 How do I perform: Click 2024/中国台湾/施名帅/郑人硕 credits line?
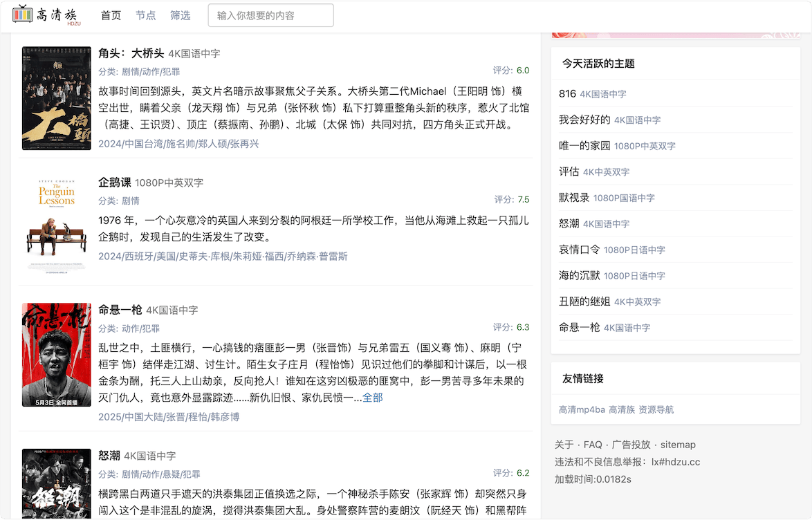tap(178, 144)
